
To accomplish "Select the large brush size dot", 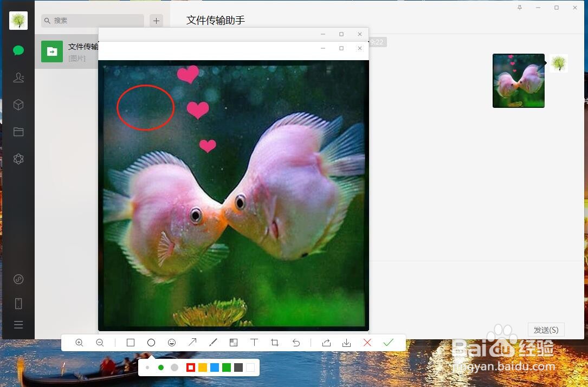I will coord(175,367).
